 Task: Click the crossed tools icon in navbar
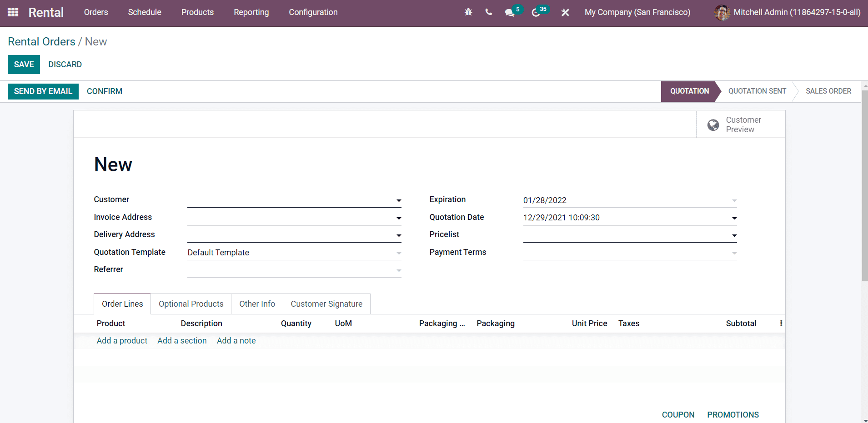tap(565, 12)
